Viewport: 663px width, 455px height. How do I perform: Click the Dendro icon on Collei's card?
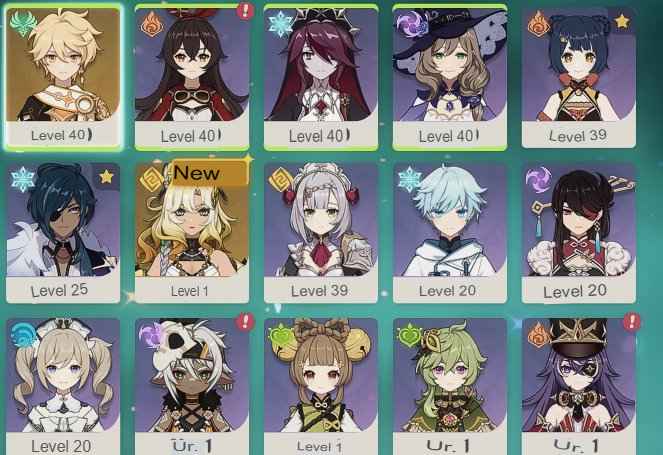[x=409, y=335]
